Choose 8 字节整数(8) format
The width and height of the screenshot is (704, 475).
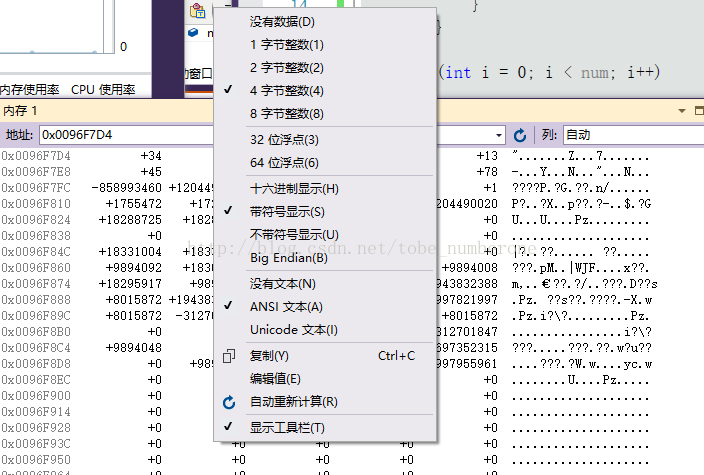click(x=323, y=114)
